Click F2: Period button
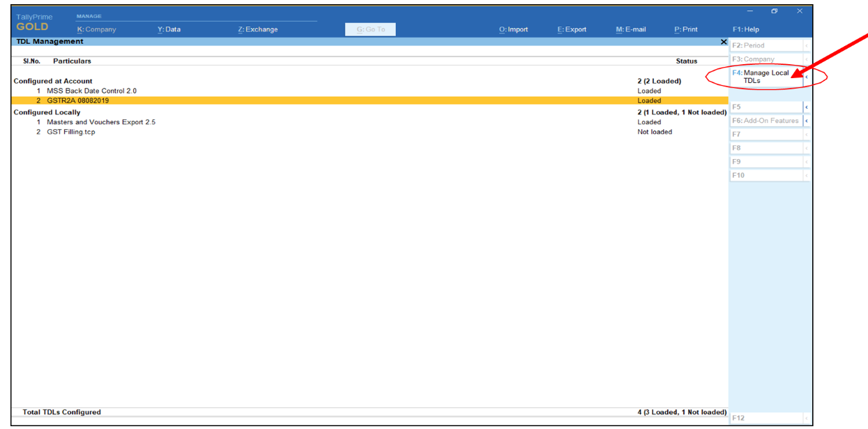Image resolution: width=868 pixels, height=429 pixels. [x=766, y=45]
